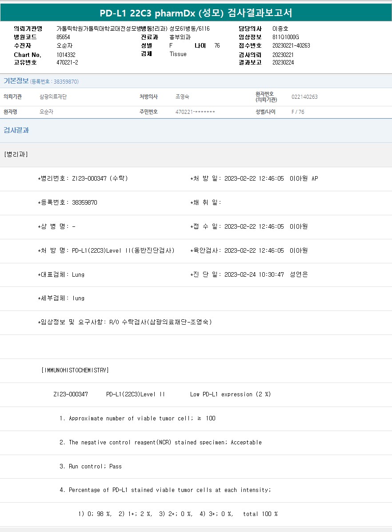Click the masked 주민번호 value
This screenshot has height=532, width=392.
195,112
